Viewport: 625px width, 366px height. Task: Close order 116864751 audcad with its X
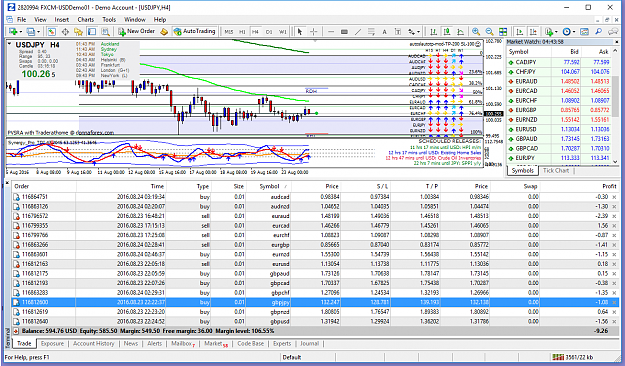614,197
